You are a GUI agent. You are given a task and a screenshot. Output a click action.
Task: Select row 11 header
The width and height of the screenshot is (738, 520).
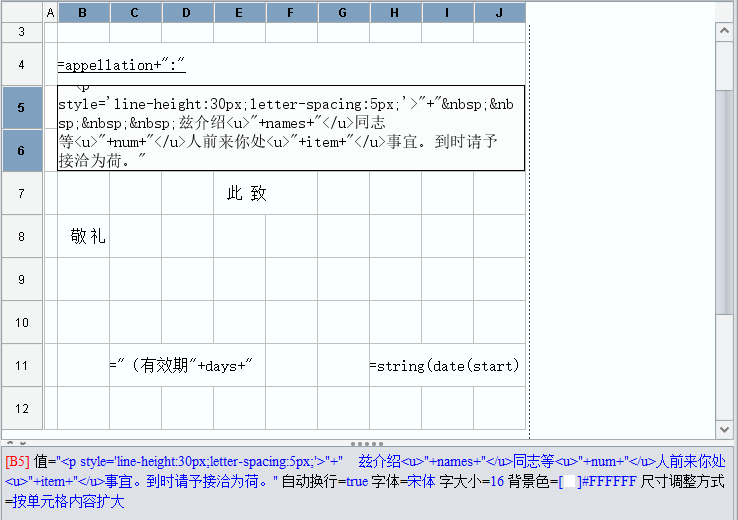(x=22, y=366)
